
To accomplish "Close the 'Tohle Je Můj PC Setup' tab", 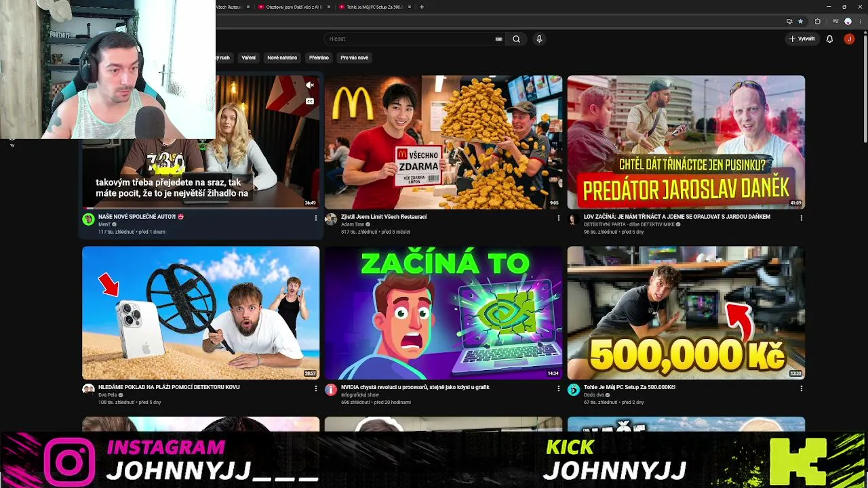I will (409, 7).
